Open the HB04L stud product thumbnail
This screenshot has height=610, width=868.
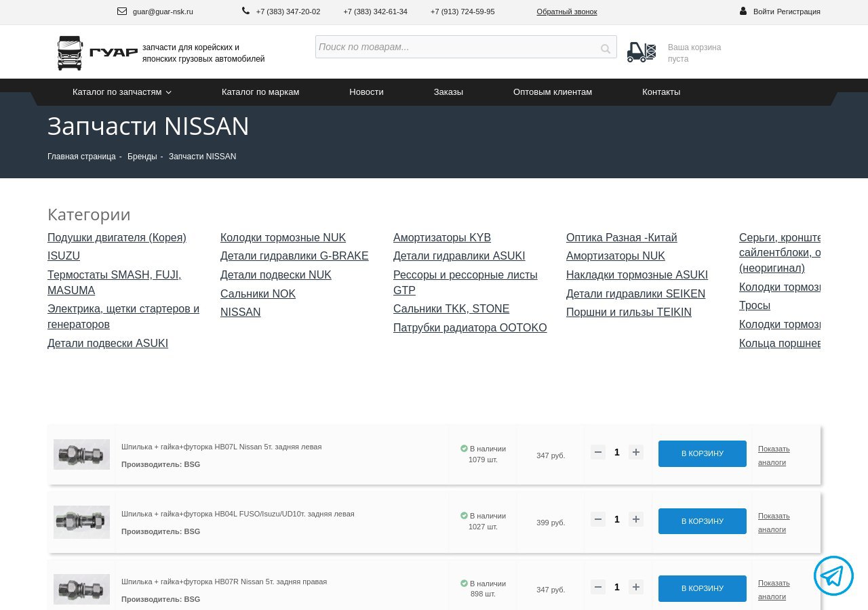(x=81, y=522)
